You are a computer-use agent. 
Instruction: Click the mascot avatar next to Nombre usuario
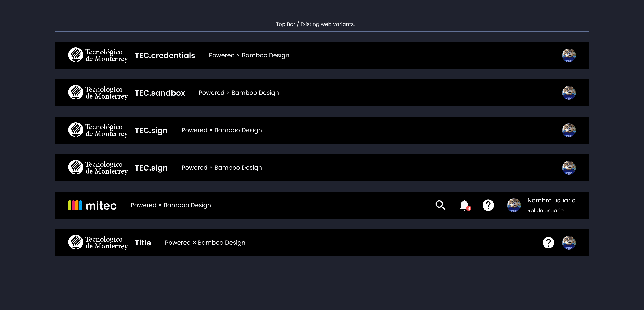[514, 205]
